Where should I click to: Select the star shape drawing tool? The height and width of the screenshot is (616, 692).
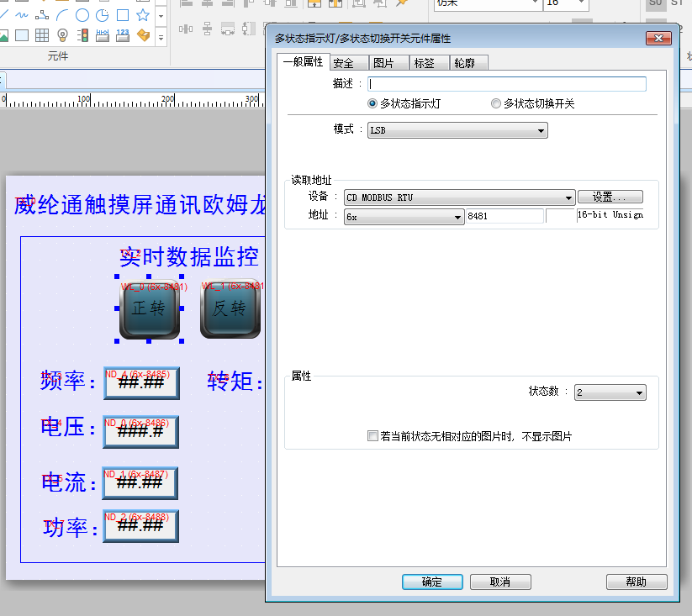point(143,15)
